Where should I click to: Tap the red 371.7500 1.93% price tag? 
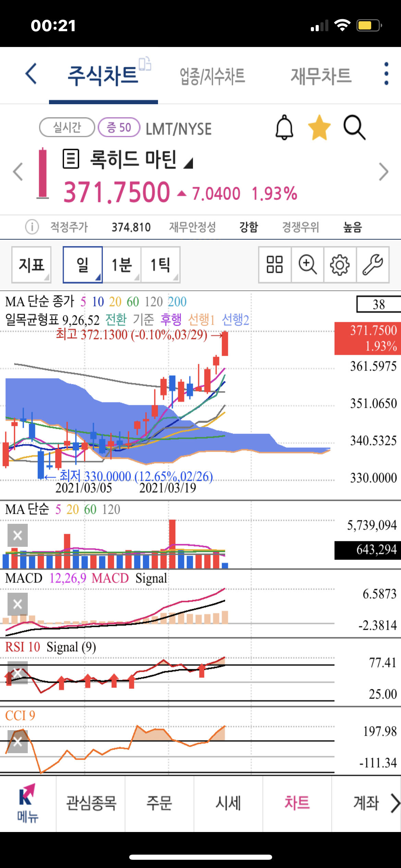tap(368, 338)
